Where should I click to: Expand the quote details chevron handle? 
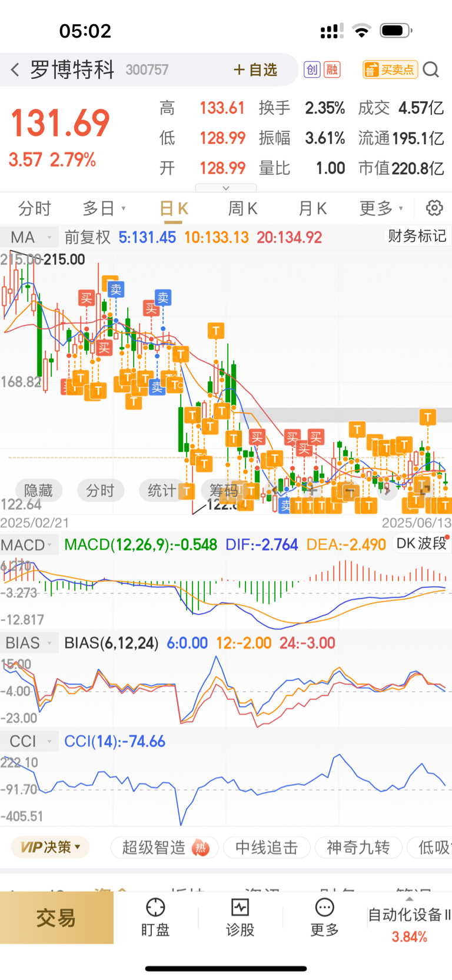226,188
